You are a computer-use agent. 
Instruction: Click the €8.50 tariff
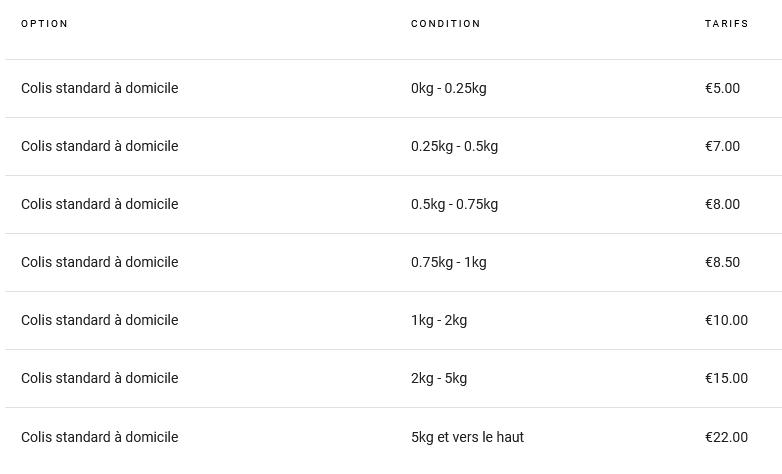coord(722,262)
